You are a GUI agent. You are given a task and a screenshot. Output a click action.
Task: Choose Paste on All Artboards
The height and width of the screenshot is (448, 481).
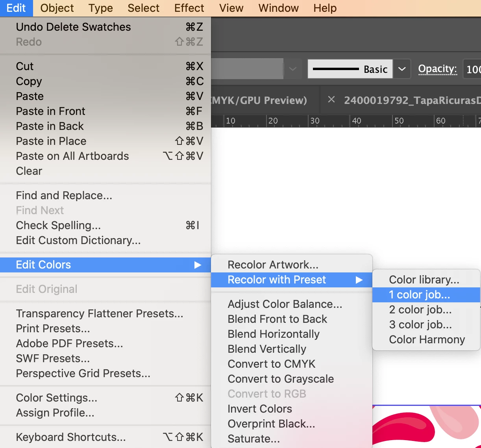click(x=105, y=156)
